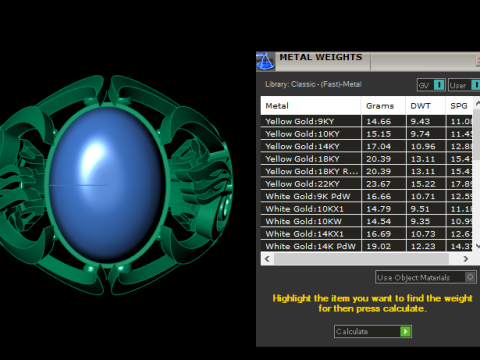Select the White Gold:9K PdW row

tap(367, 196)
